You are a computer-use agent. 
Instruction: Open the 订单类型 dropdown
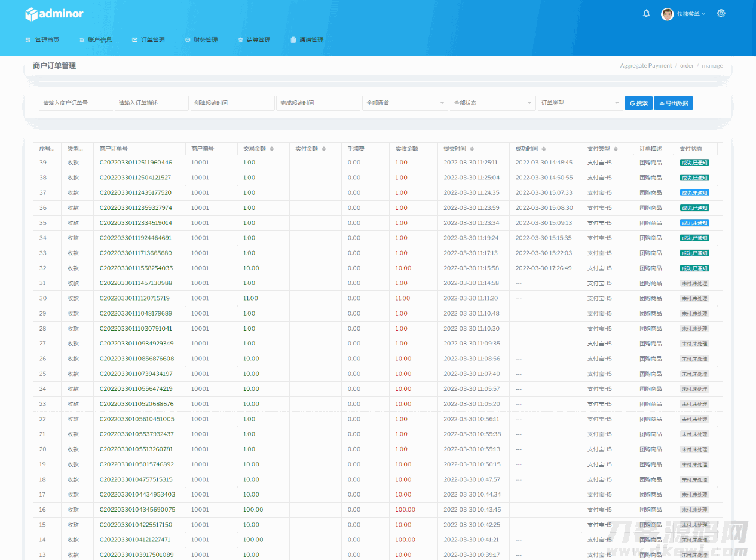pos(579,103)
